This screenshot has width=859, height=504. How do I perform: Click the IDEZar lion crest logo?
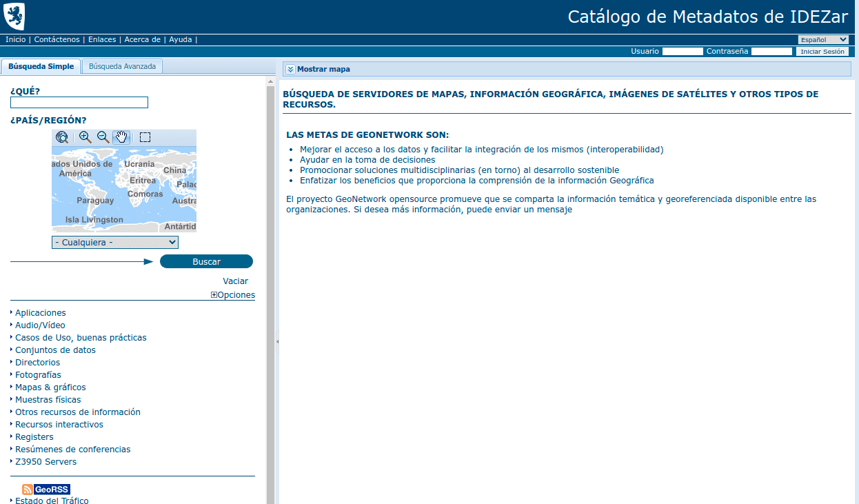(x=14, y=16)
